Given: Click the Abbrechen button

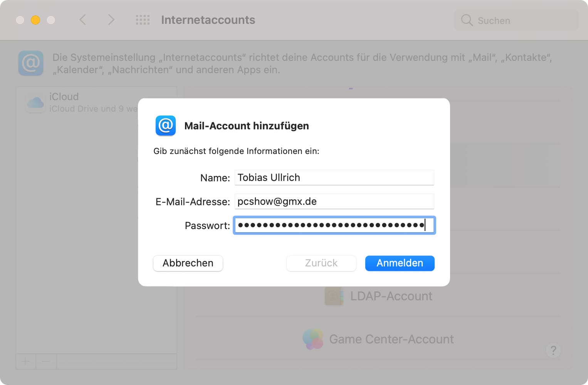Looking at the screenshot, I should click(x=188, y=263).
